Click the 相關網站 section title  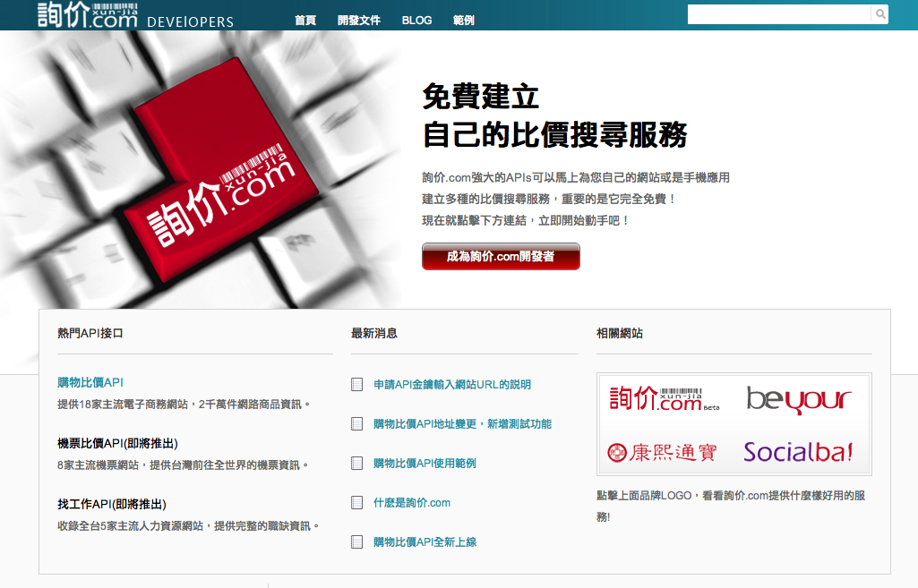point(620,334)
